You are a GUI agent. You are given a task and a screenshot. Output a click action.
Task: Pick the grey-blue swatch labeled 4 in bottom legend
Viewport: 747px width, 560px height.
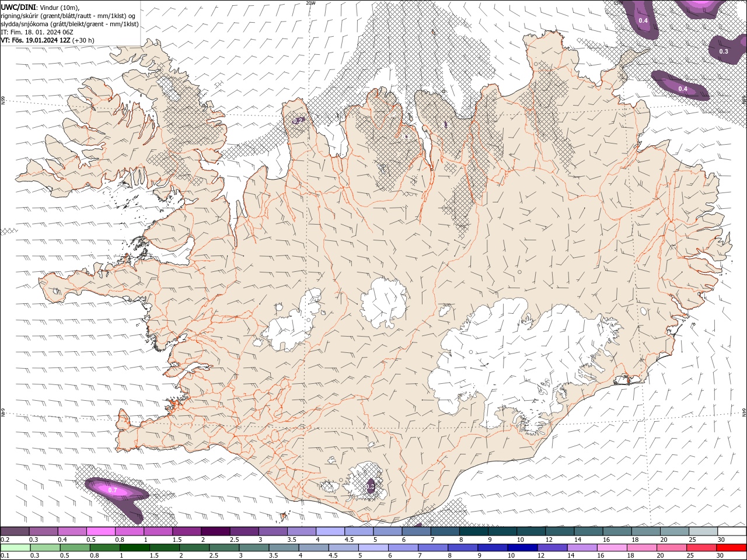pyautogui.click(x=313, y=548)
